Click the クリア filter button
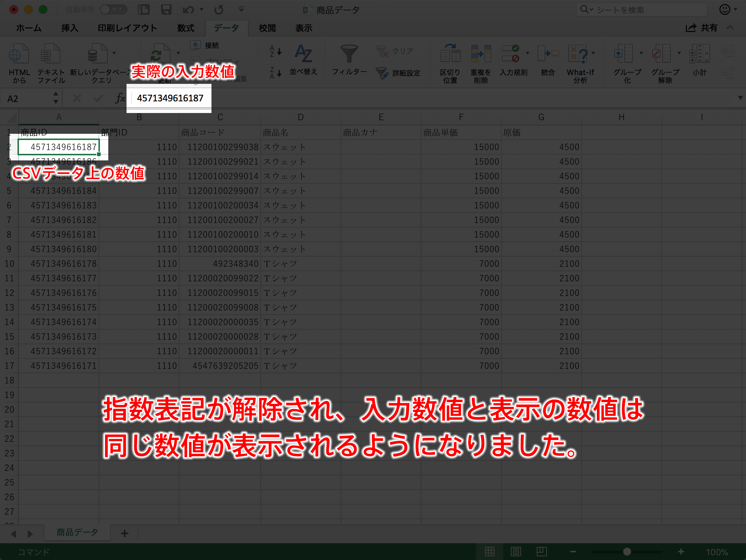 point(395,51)
